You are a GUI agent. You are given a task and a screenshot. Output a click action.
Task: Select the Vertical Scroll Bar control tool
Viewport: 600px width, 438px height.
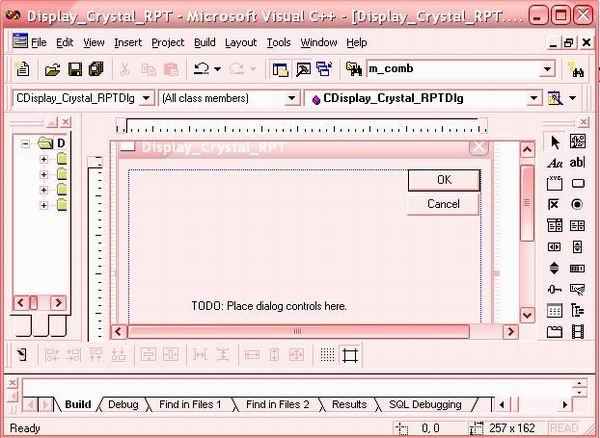[x=577, y=247]
